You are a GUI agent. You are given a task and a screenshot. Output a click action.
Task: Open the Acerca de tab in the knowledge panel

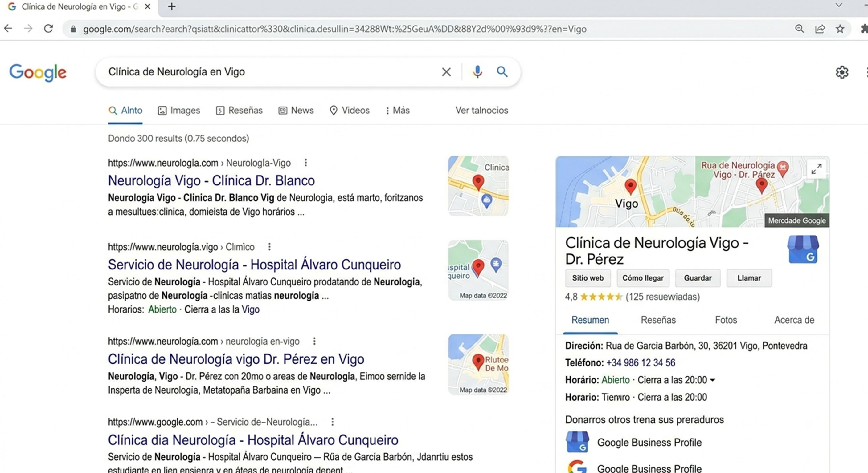(794, 320)
